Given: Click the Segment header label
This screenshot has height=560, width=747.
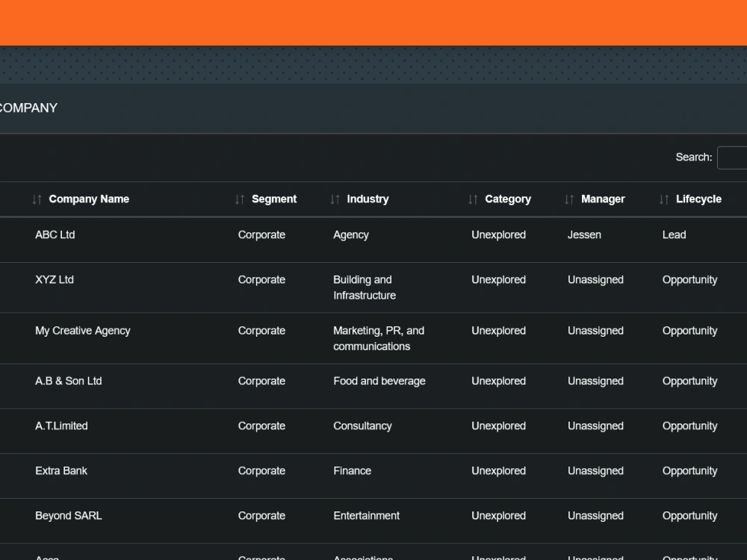Looking at the screenshot, I should (x=274, y=199).
